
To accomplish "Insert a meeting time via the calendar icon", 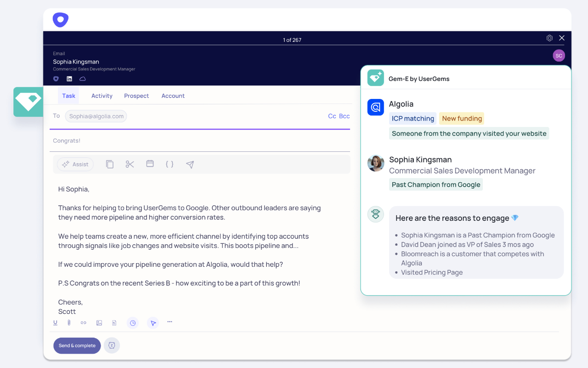I will (x=150, y=164).
